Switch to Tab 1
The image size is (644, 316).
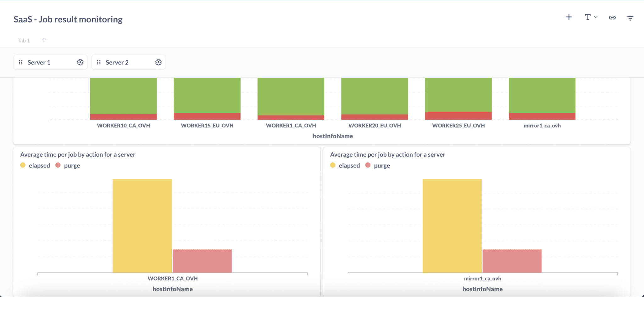point(24,40)
